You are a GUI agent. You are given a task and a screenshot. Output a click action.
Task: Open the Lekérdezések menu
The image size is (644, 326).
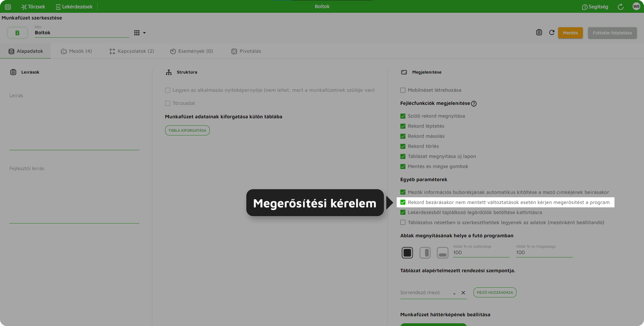click(74, 7)
